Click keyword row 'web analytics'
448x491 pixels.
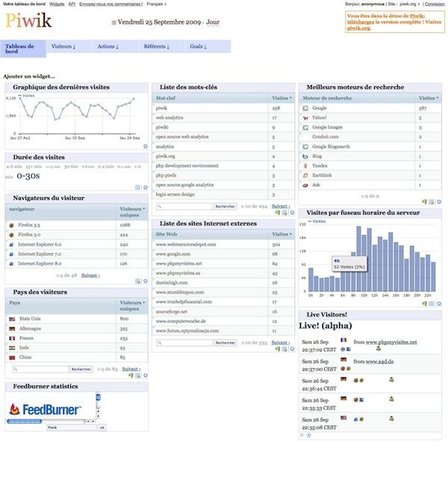(x=223, y=118)
